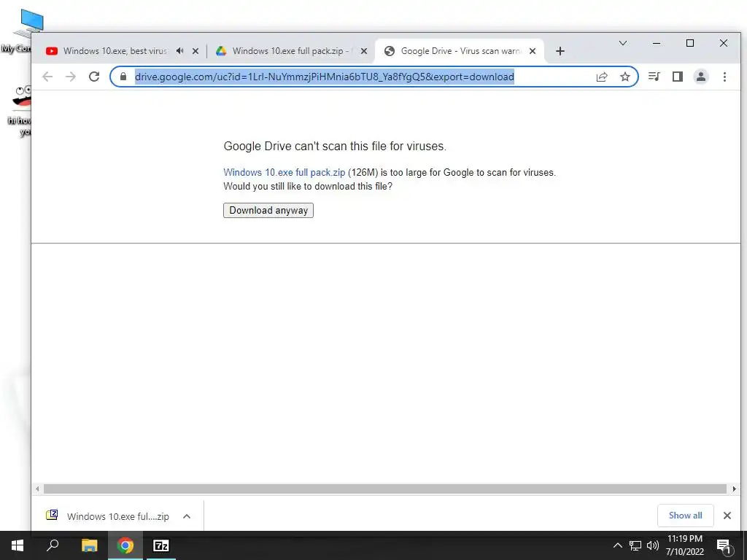Minimize the Chrome window
This screenshot has width=747, height=560.
(657, 43)
